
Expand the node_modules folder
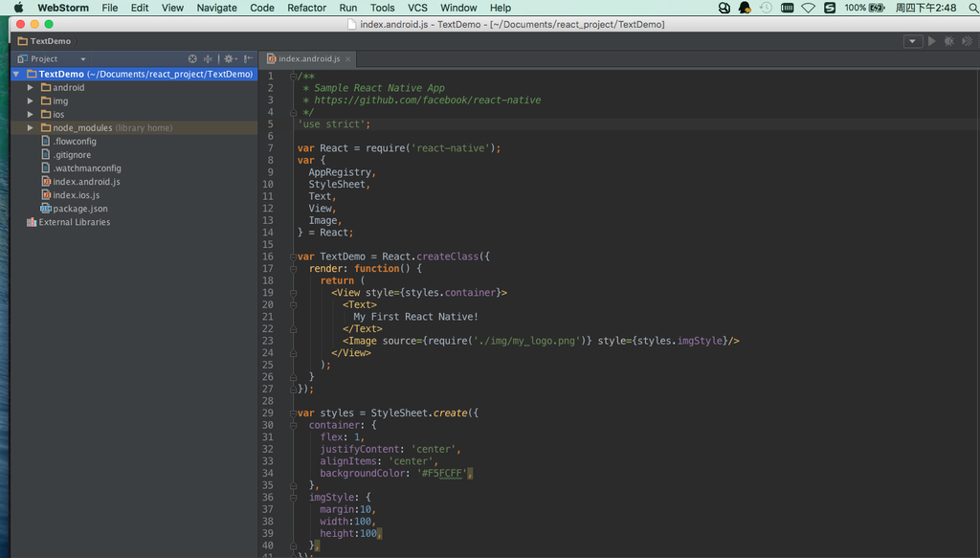pyautogui.click(x=30, y=127)
